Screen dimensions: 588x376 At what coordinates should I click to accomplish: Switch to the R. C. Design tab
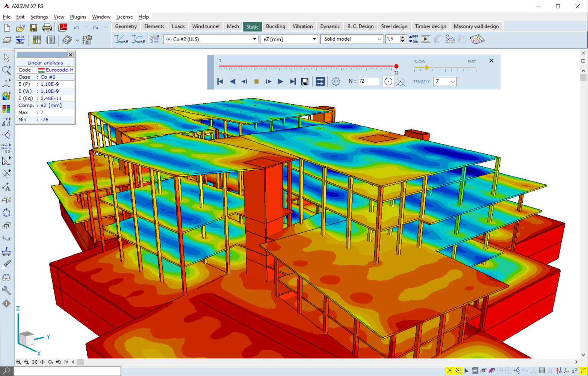point(360,26)
